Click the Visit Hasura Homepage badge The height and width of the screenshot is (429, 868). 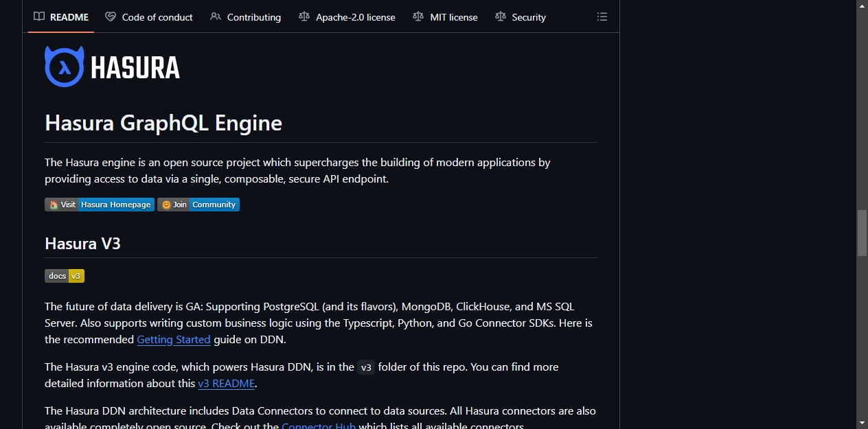100,205
